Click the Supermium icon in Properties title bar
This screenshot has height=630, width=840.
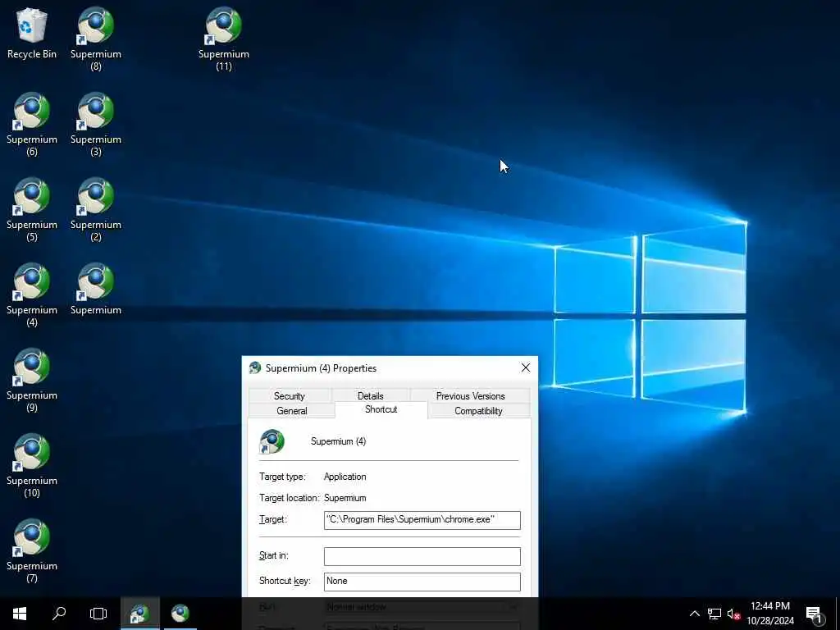[x=255, y=367]
